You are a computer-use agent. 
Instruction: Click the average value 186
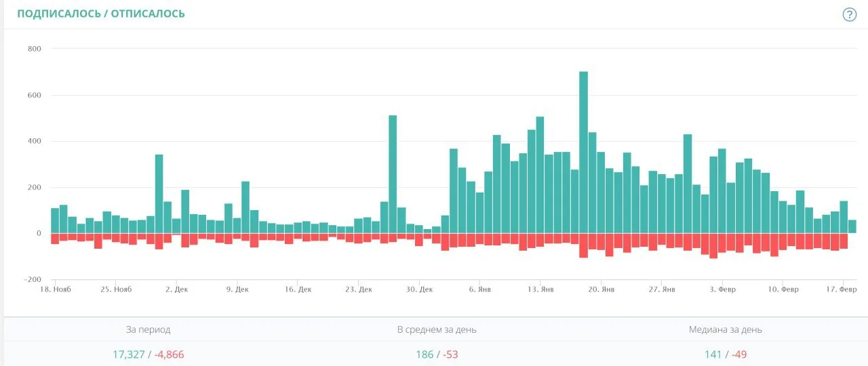[x=425, y=354]
